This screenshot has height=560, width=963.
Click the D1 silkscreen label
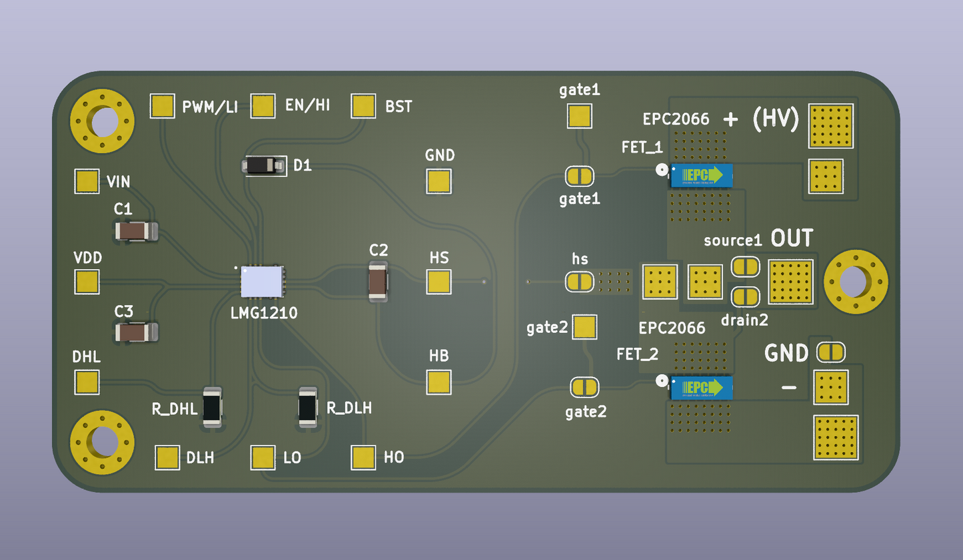click(x=303, y=165)
